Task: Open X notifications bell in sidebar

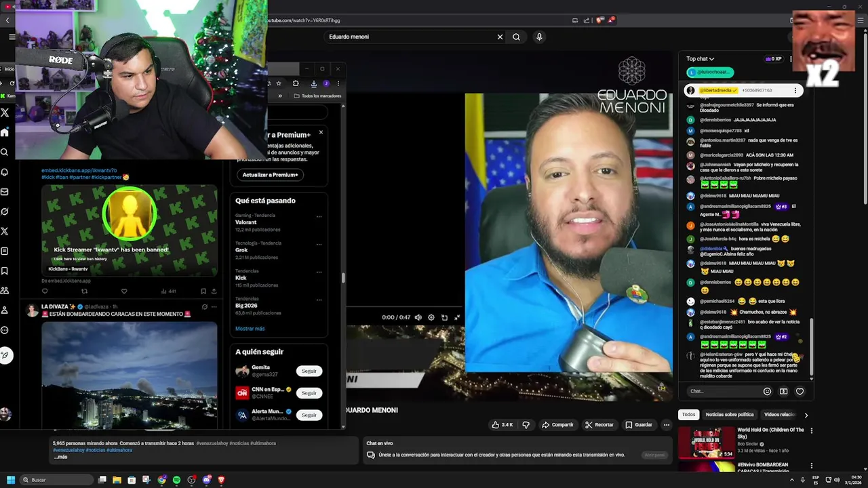Action: pos(5,172)
